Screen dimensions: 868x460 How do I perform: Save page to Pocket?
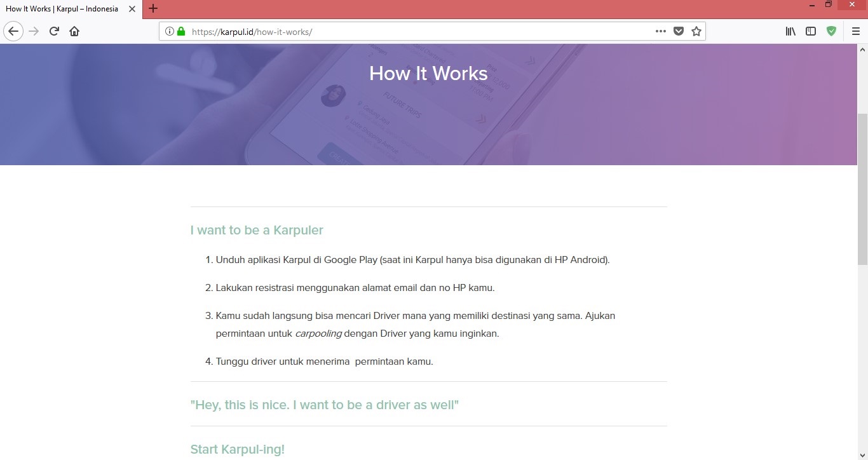coord(678,31)
